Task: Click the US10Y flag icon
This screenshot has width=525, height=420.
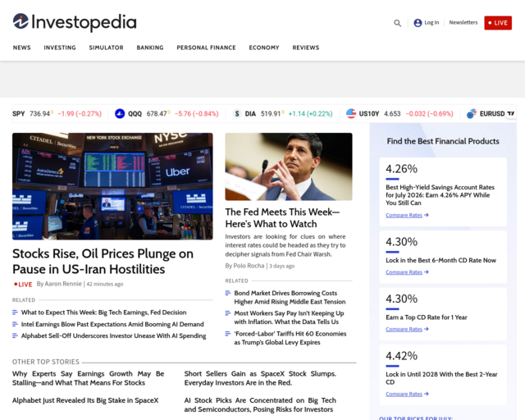Action: (x=351, y=113)
